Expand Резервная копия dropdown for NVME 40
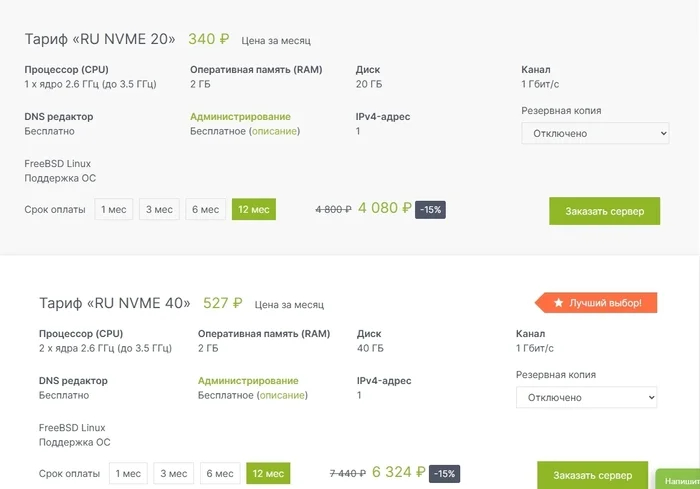 pos(587,397)
